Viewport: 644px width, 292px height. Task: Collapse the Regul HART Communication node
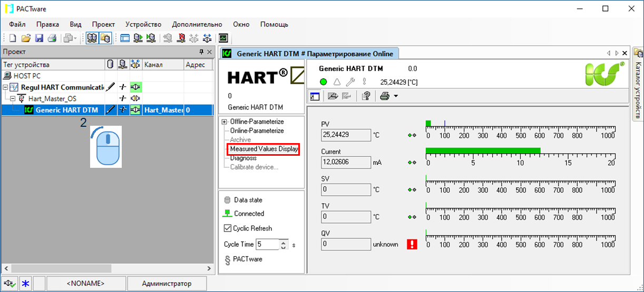click(x=6, y=87)
